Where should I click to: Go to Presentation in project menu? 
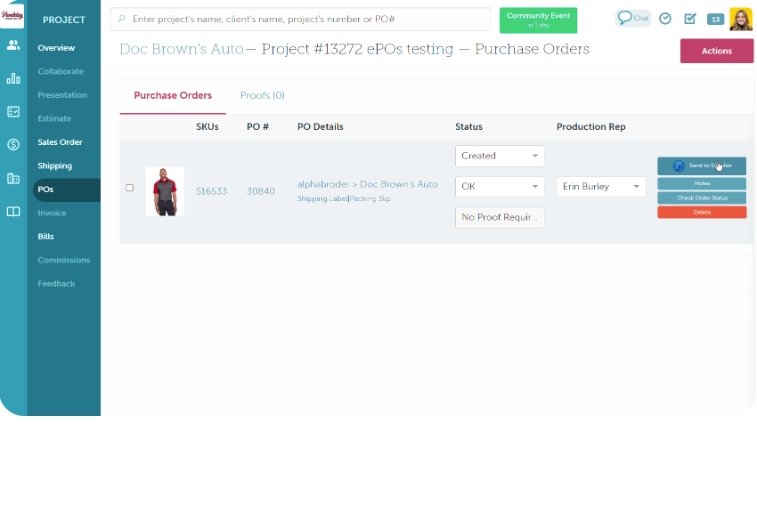click(62, 95)
